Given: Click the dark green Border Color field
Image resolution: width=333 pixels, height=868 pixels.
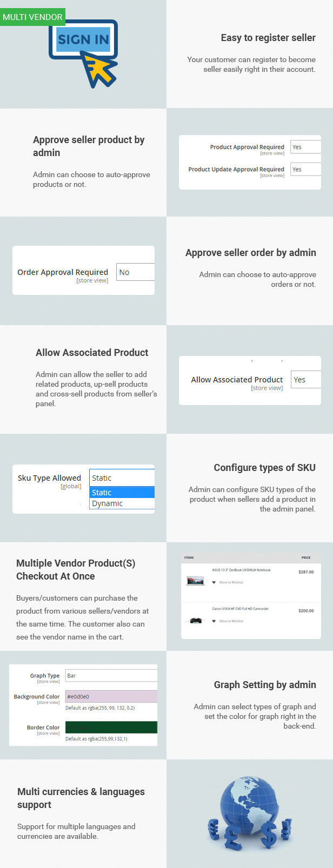Looking at the screenshot, I should pyautogui.click(x=111, y=728).
